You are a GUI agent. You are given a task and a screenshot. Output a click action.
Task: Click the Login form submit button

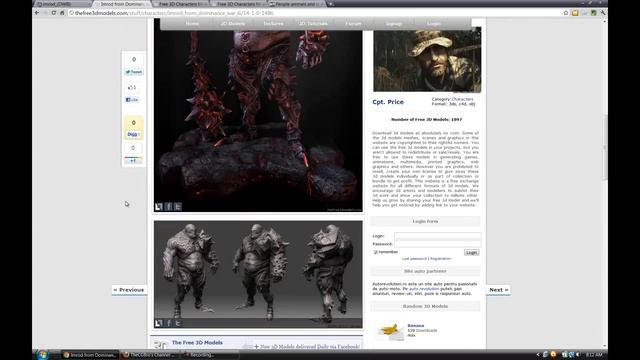click(x=471, y=253)
